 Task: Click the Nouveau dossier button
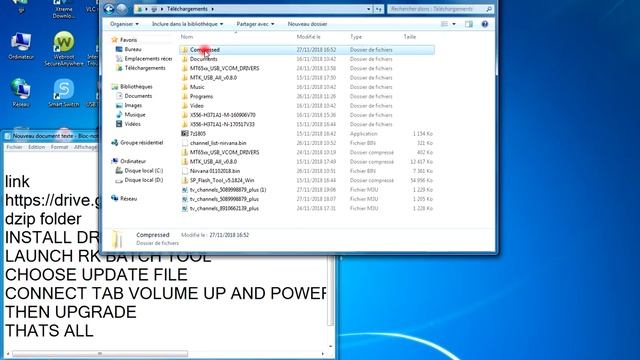coord(307,24)
